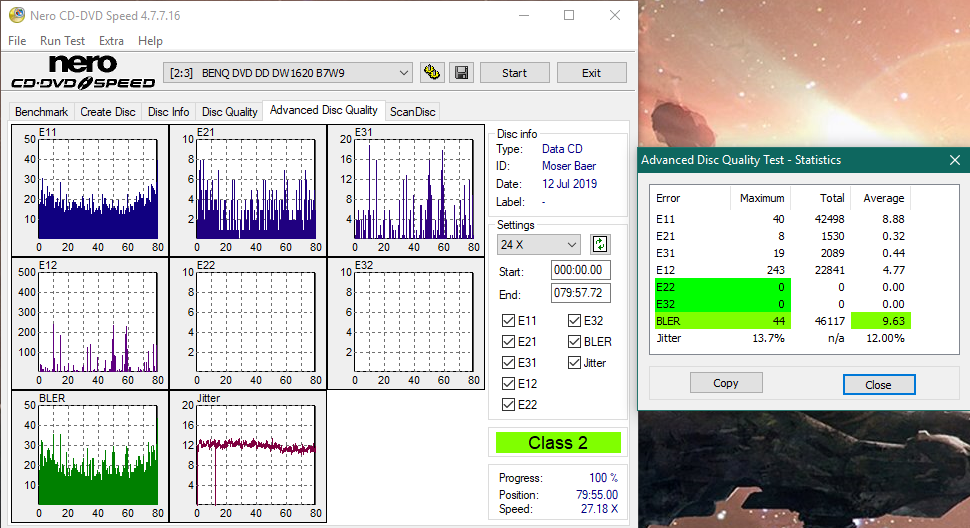Click the BLER graph
This screenshot has width=970, height=528.
pos(90,456)
